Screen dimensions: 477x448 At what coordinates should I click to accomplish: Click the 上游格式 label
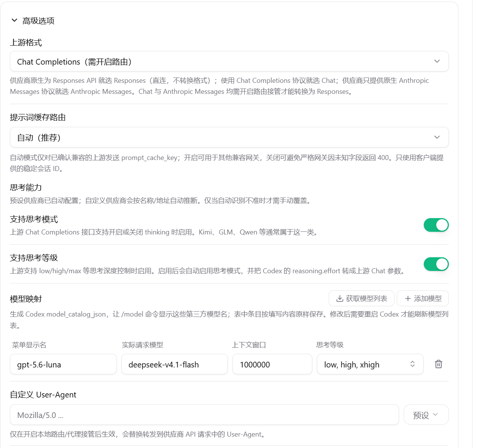26,43
